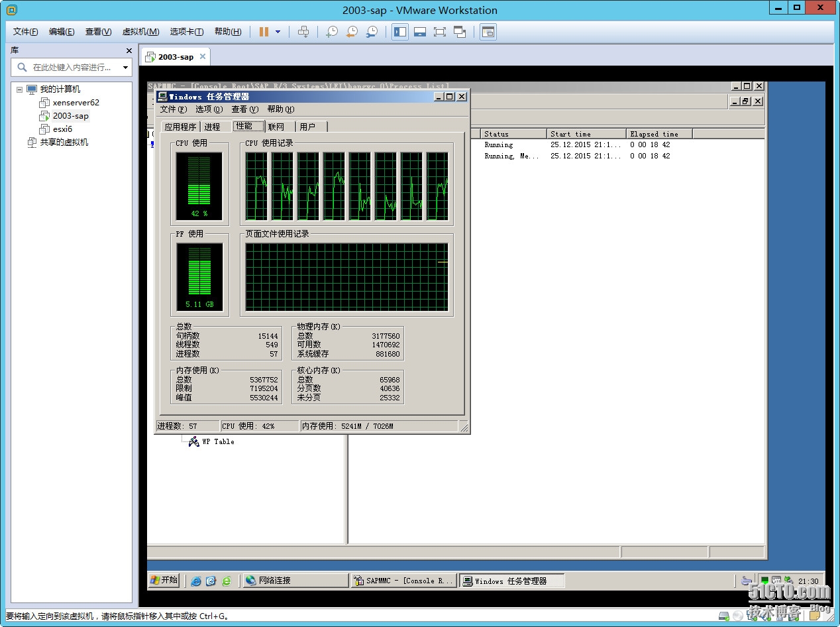Collapse the 我的计算机 tree node
Image resolution: width=840 pixels, height=627 pixels.
coord(19,89)
